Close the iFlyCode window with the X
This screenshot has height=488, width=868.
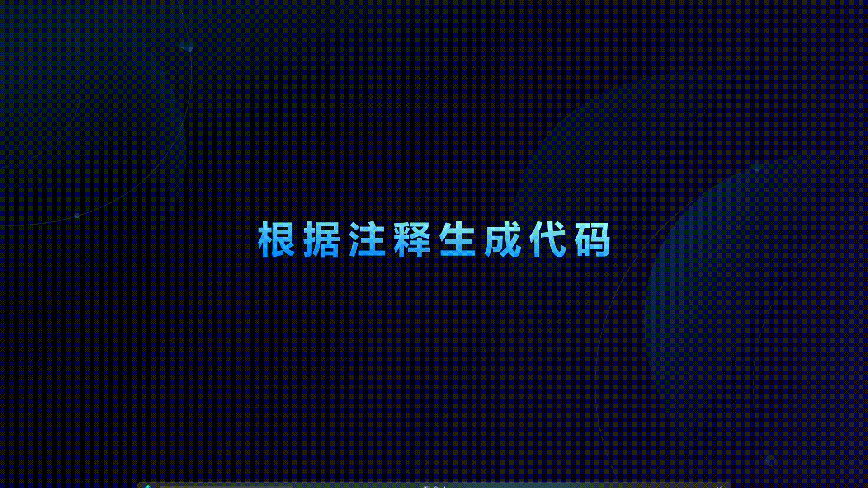point(719,486)
